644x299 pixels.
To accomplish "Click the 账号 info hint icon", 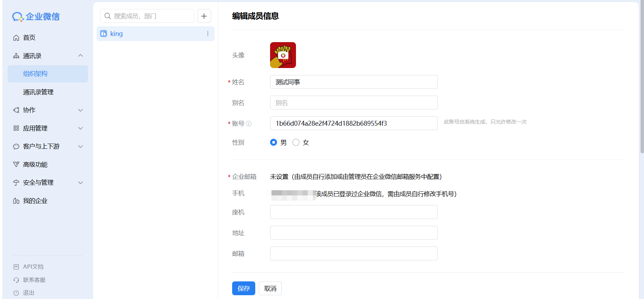I will tap(249, 124).
